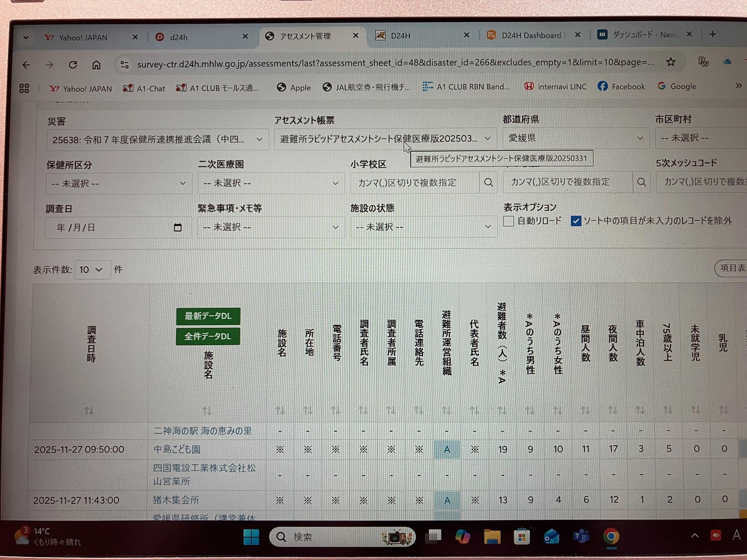Image resolution: width=747 pixels, height=560 pixels.
Task: Switch to the Yahoo! JAPAN tab
Action: pyautogui.click(x=83, y=37)
